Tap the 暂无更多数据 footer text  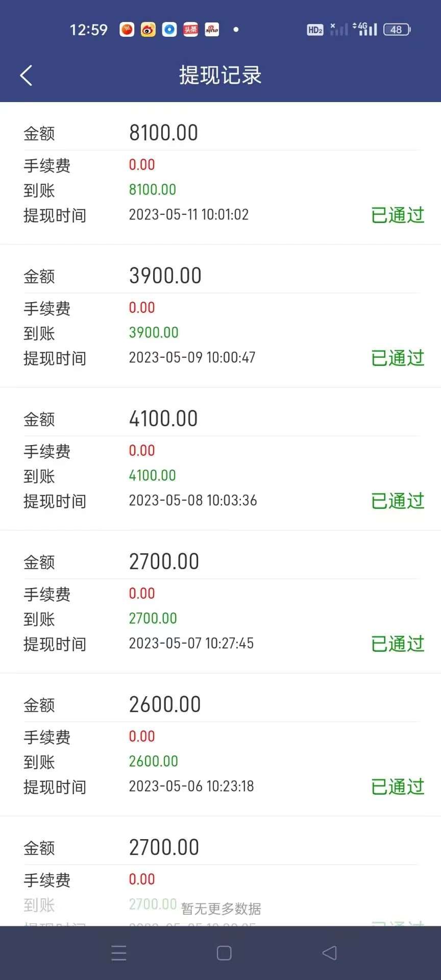point(221,909)
